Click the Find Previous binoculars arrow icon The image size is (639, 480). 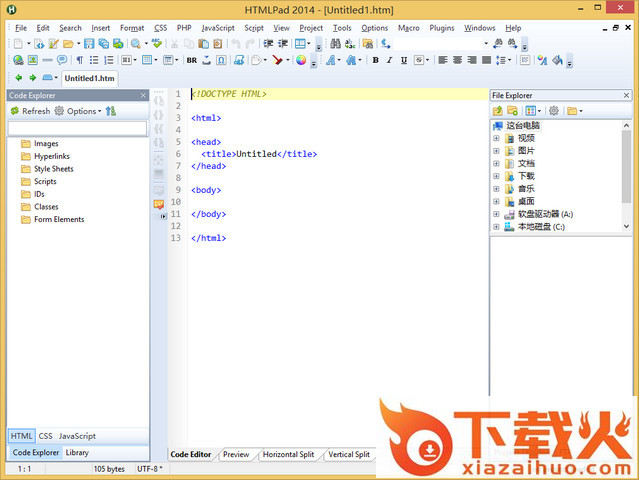click(498, 44)
